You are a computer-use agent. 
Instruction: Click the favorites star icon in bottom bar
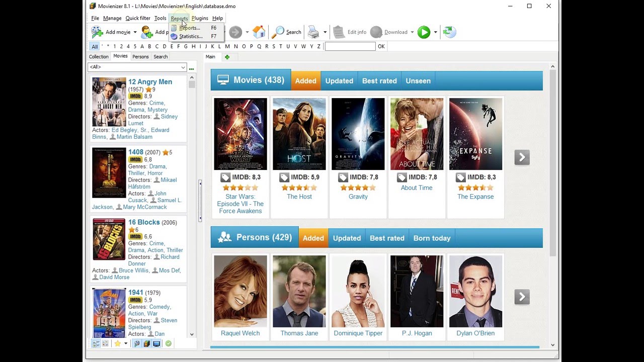click(x=117, y=343)
